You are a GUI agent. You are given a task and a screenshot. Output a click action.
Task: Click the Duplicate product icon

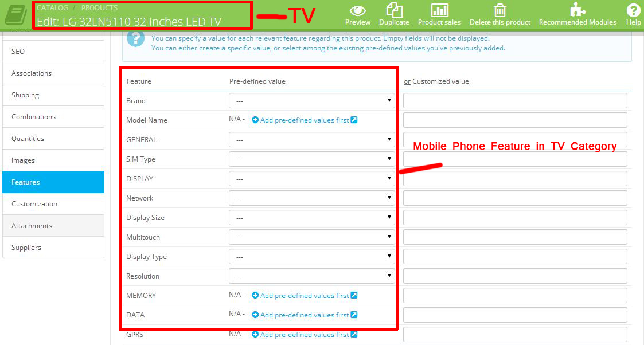pyautogui.click(x=394, y=10)
